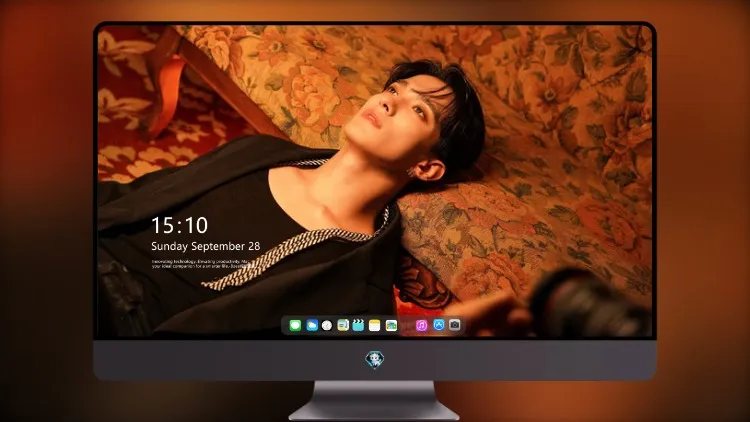
Task: Launch the Clock app from the dock
Action: pyautogui.click(x=327, y=325)
